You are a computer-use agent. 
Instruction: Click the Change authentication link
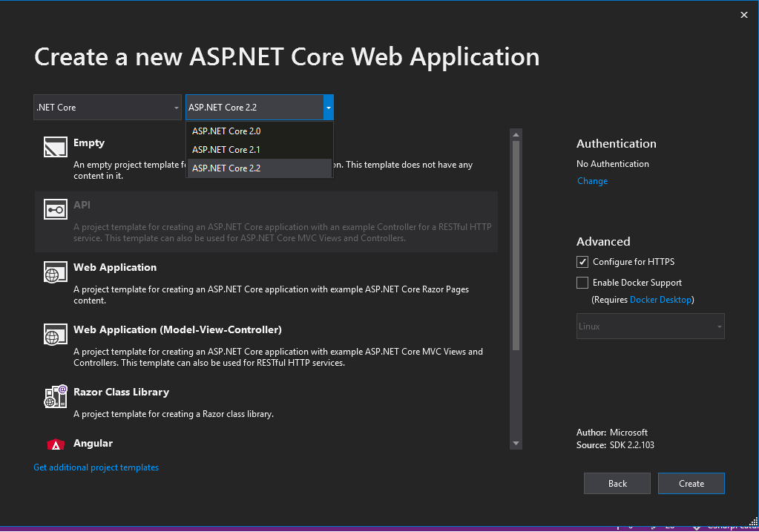point(593,181)
